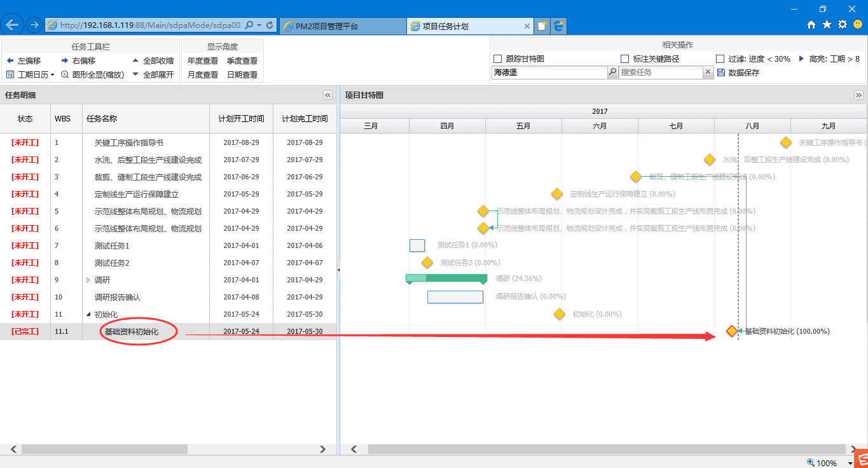Toggle the 过滤: 进度 < 30% checkbox
Screen dimensions: 868x468
pos(720,59)
